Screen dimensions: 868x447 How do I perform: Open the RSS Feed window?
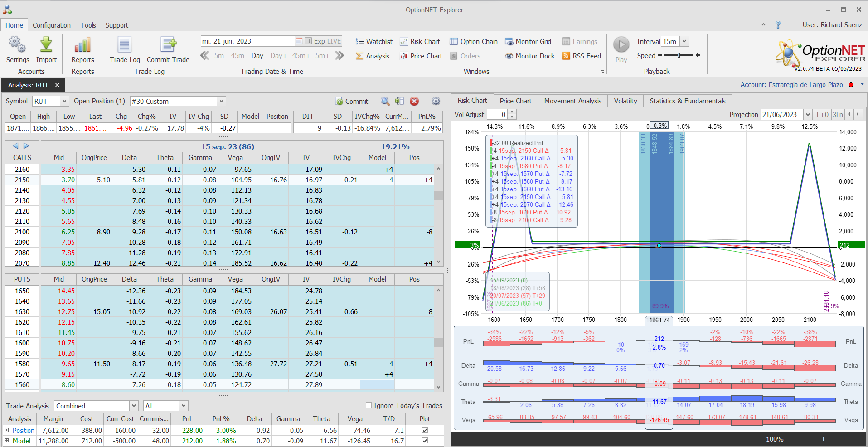(x=582, y=56)
